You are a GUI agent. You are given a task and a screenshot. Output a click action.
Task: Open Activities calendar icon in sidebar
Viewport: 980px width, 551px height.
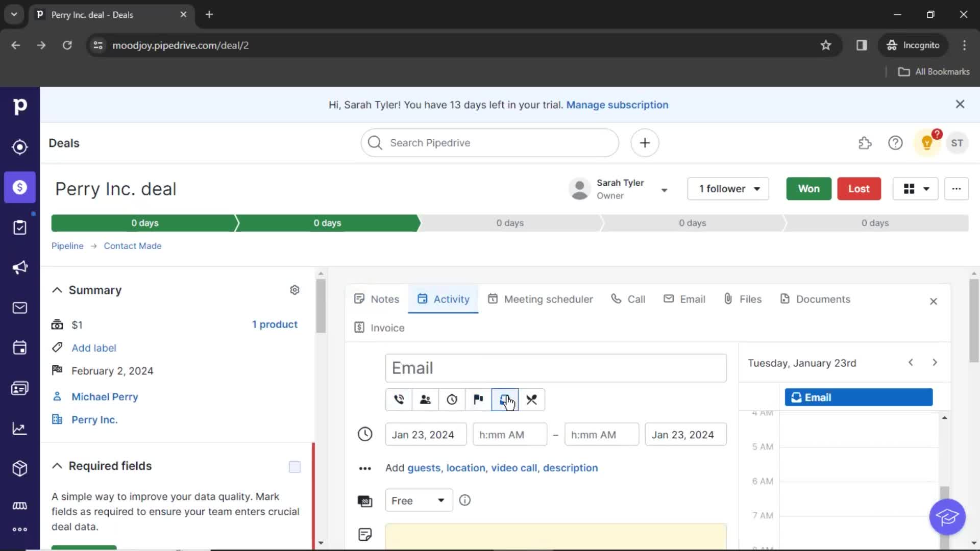20,348
